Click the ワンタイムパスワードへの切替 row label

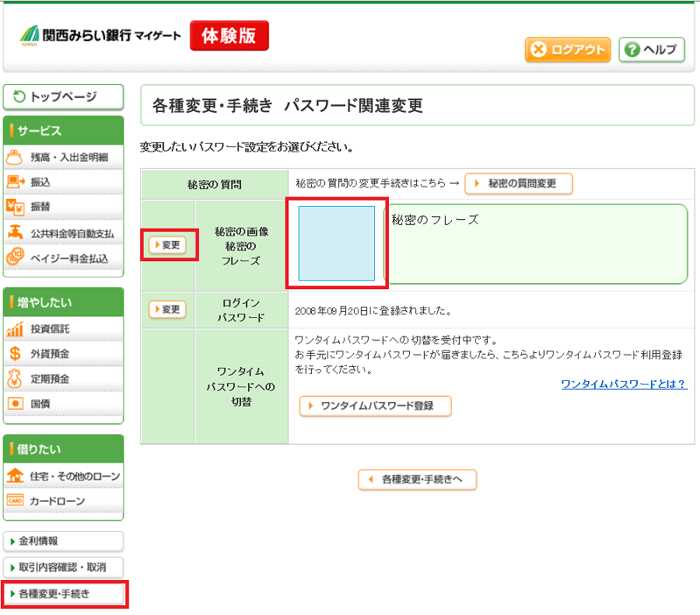(241, 386)
